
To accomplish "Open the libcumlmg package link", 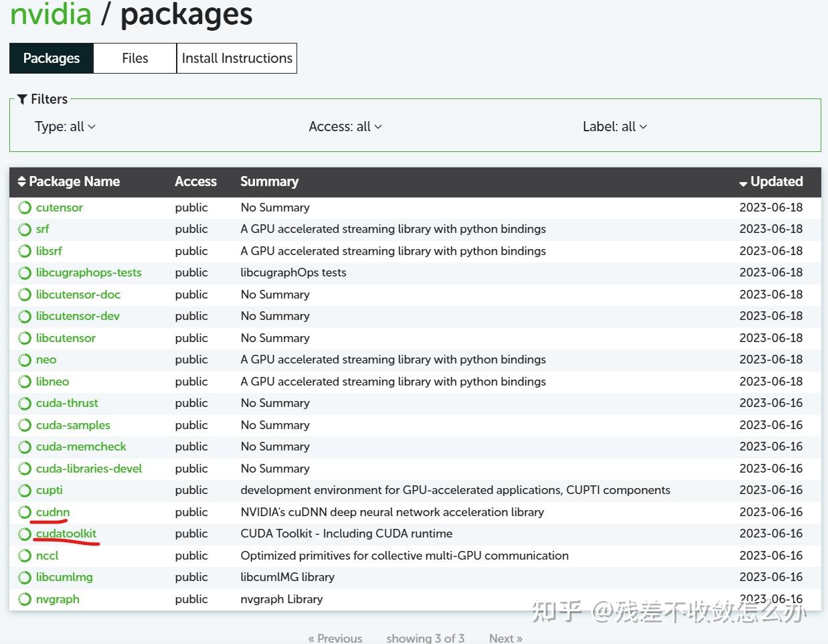I will [64, 577].
